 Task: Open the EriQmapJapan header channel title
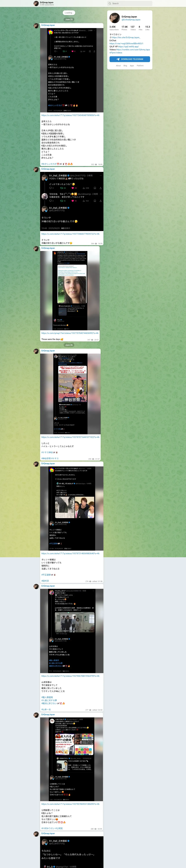click(47, 2)
